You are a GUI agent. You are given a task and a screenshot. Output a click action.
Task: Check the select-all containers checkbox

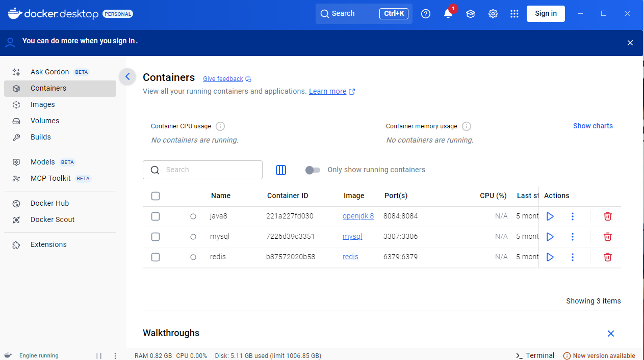tap(156, 196)
